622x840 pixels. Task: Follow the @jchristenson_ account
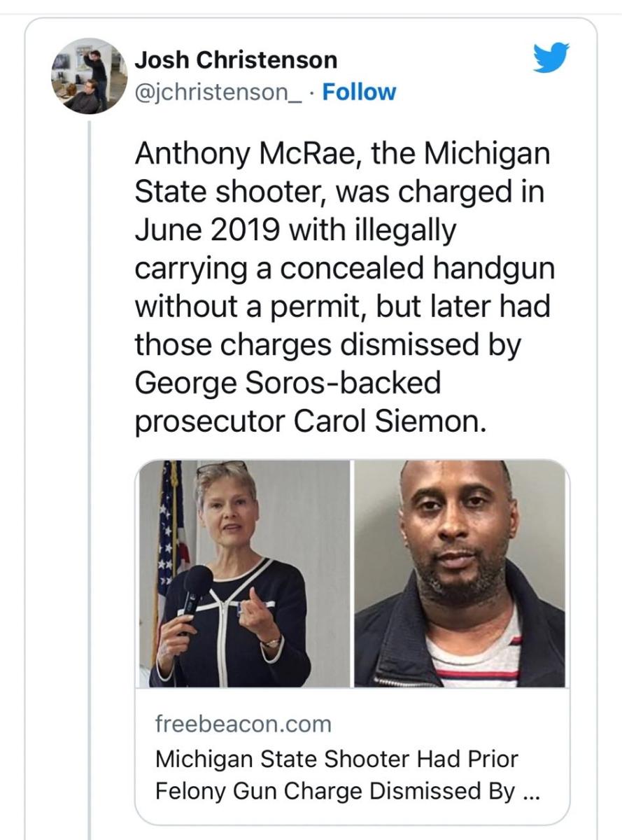coord(358,92)
